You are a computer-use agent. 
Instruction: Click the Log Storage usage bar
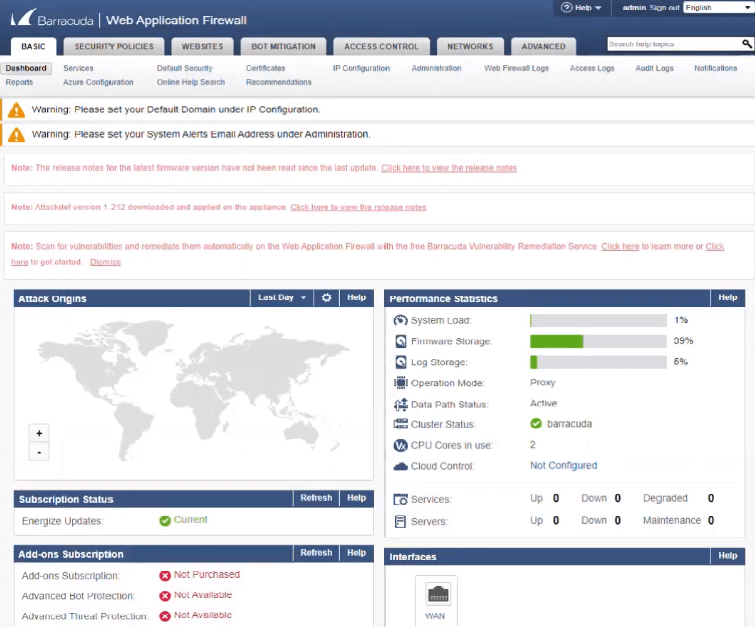click(598, 362)
